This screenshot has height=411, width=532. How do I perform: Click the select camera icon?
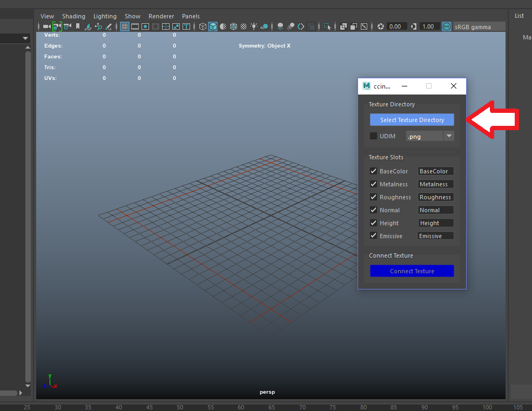pos(46,26)
